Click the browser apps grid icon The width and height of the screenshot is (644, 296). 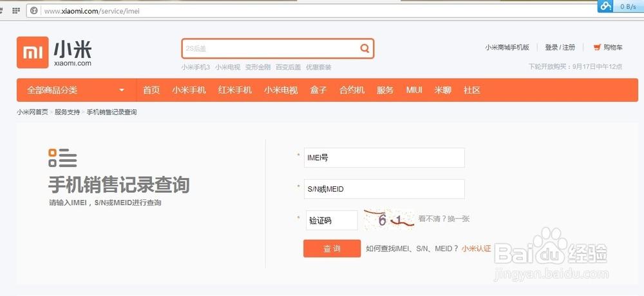point(16,11)
